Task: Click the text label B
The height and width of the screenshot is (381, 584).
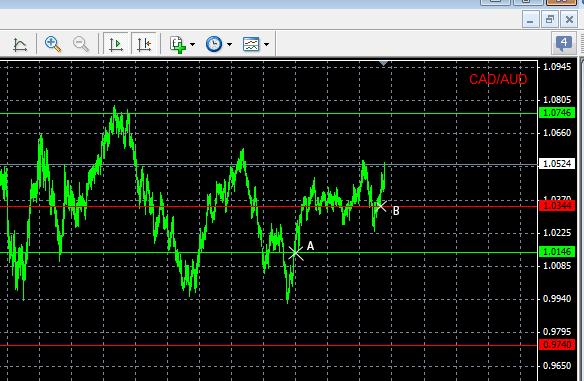Action: coord(396,211)
